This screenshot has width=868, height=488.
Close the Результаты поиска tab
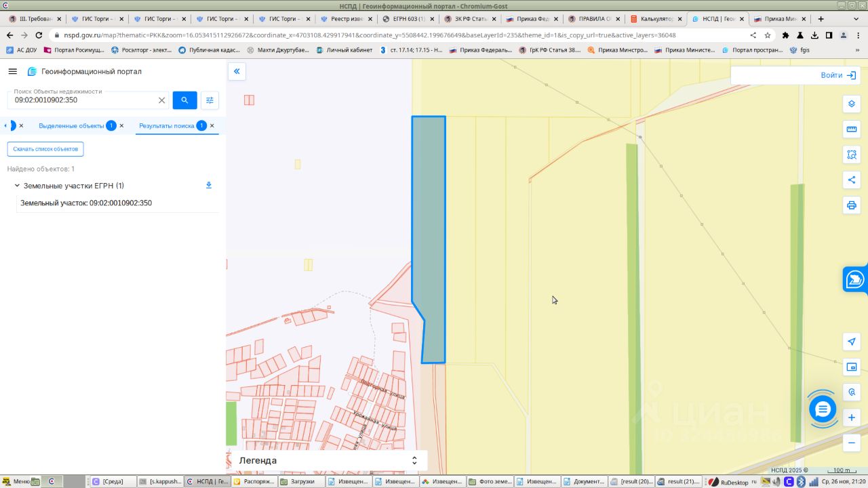212,126
